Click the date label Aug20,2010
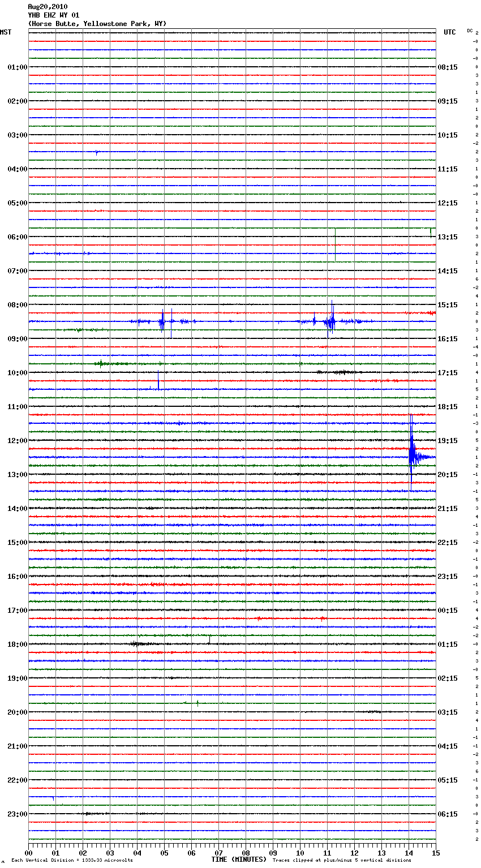Image resolution: width=481 pixels, height=868 pixels. point(48,7)
